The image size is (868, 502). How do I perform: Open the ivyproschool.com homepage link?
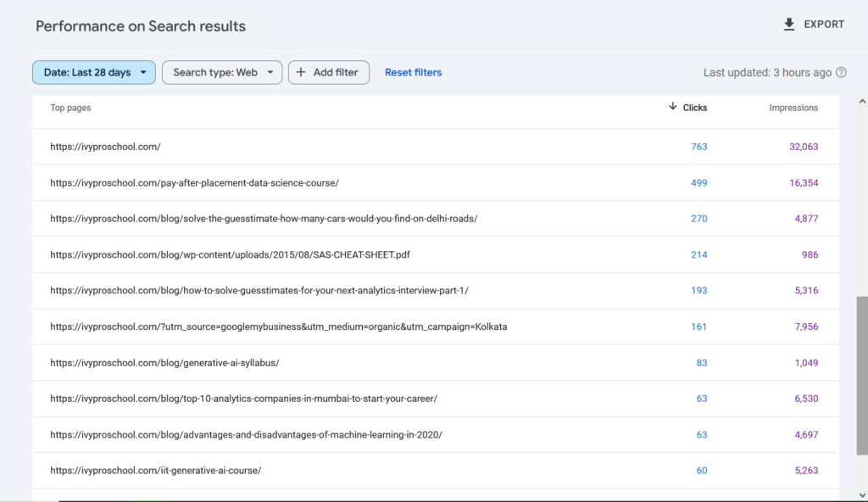[x=105, y=146]
